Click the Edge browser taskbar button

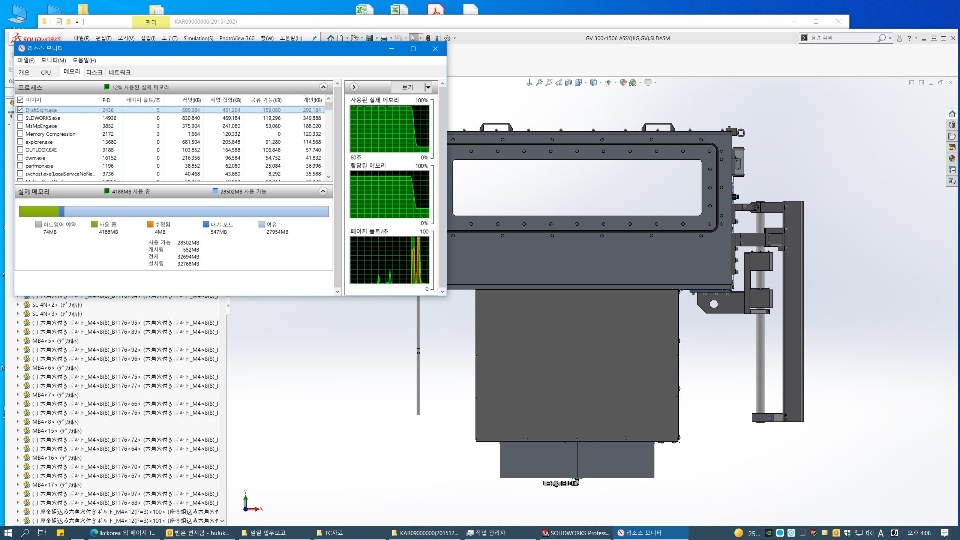point(120,532)
